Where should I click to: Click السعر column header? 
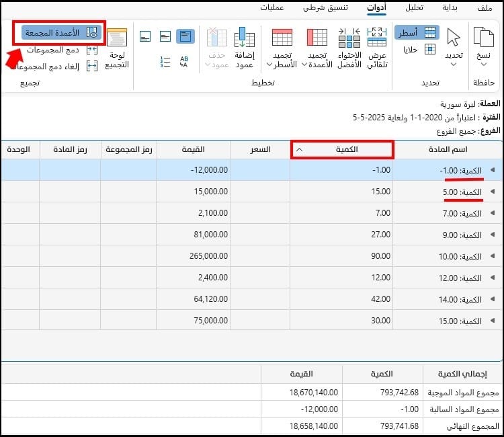point(260,149)
